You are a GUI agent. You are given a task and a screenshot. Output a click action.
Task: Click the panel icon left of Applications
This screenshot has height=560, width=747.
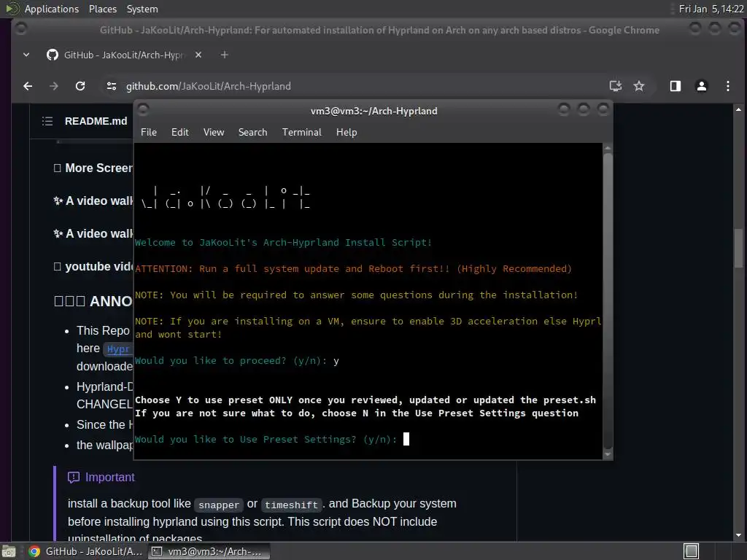tap(12, 9)
